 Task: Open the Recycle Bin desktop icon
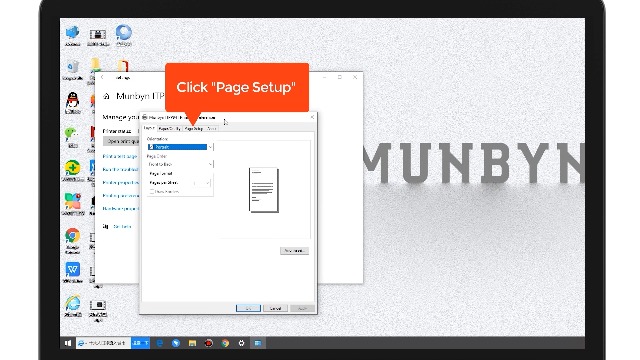click(x=73, y=69)
